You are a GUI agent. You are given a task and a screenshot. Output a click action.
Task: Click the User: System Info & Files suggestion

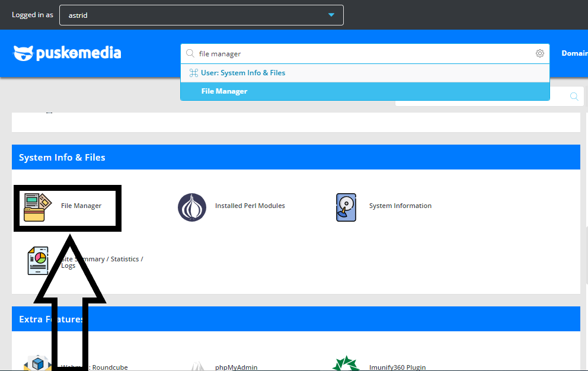[244, 72]
